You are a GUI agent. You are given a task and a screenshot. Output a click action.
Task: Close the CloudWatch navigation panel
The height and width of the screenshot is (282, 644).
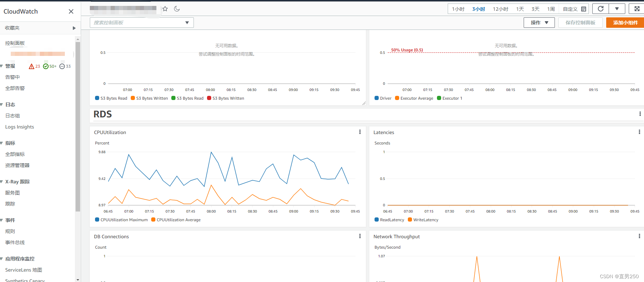pyautogui.click(x=71, y=11)
